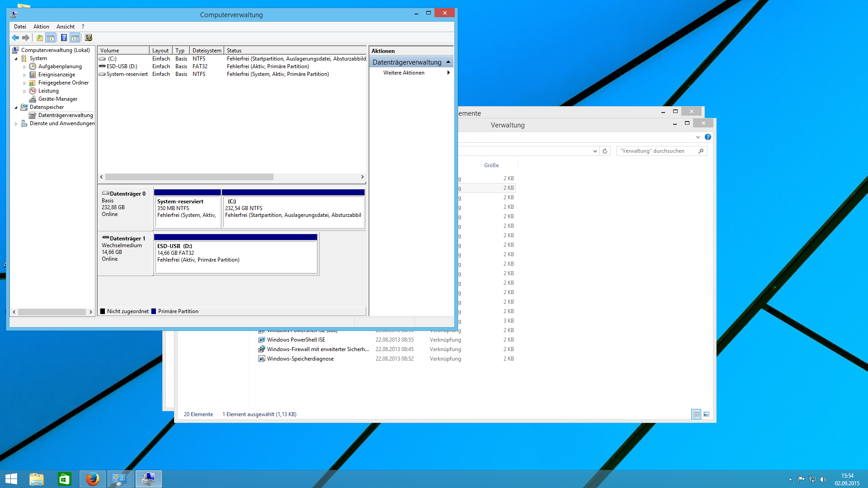Select the Ereignisanzeige tree node

click(x=57, y=75)
